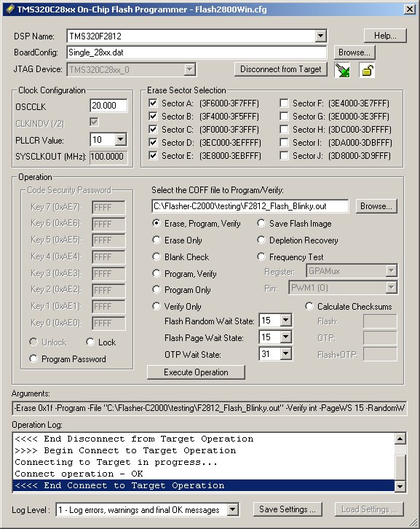Enable Sector H erase checkbox
The image size is (420, 529).
point(284,129)
